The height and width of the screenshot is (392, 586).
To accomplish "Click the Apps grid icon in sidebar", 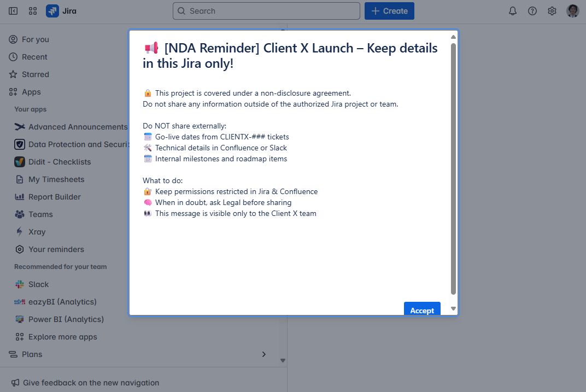I will pos(13,92).
